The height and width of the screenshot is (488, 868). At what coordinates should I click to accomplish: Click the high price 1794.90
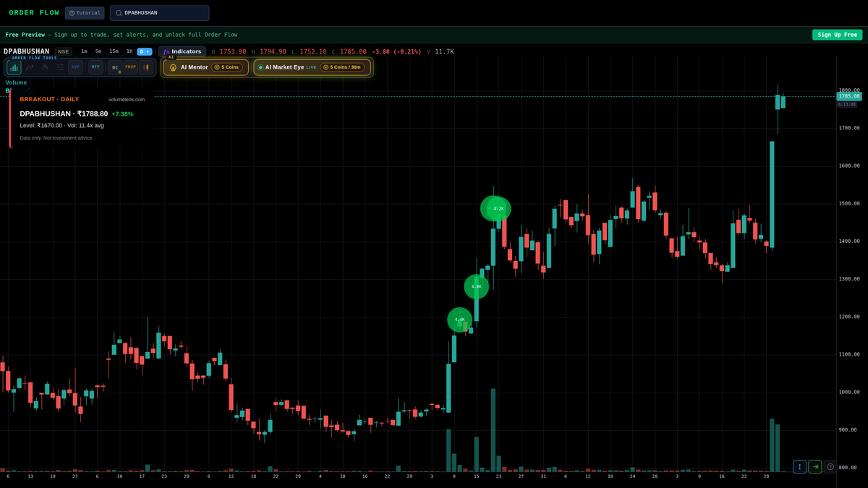coord(273,52)
